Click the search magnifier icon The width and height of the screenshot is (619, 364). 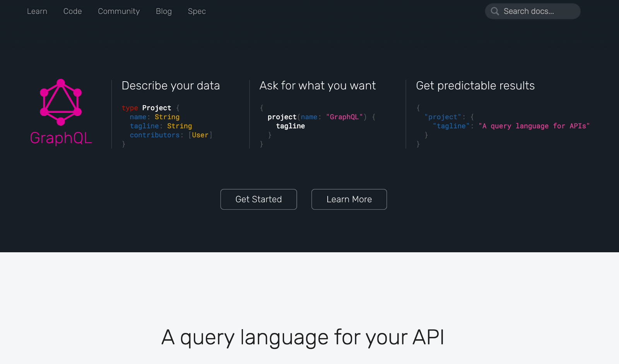(x=495, y=11)
